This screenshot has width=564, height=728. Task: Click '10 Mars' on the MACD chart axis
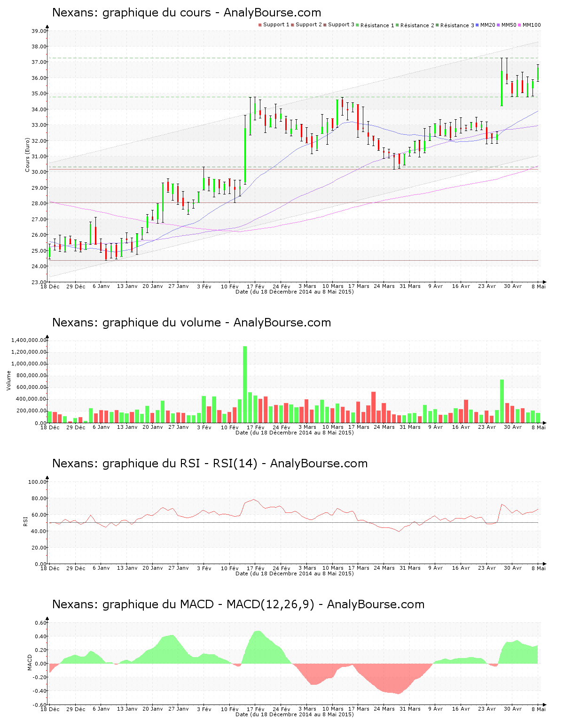pyautogui.click(x=333, y=709)
